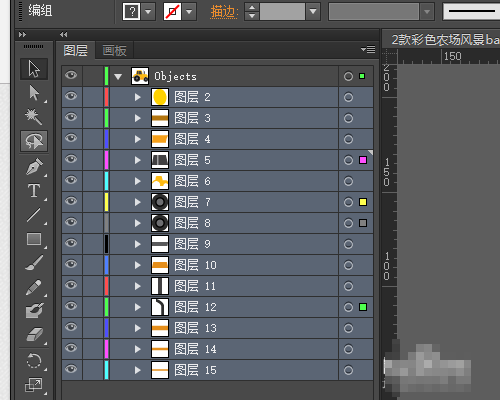Click the Objects layer tractor thumbnail
Image resolution: width=500 pixels, height=400 pixels.
click(x=140, y=76)
